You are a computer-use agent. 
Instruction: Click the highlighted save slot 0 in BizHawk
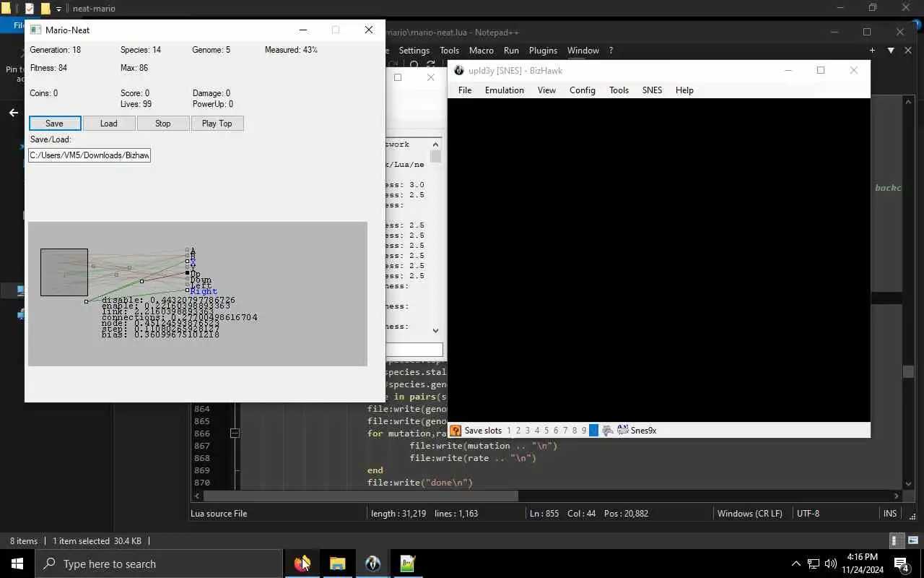pos(593,431)
